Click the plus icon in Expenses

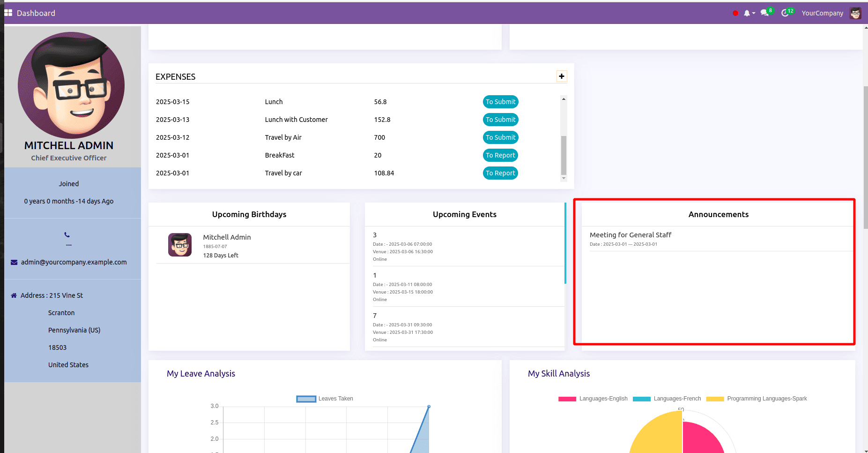[561, 76]
